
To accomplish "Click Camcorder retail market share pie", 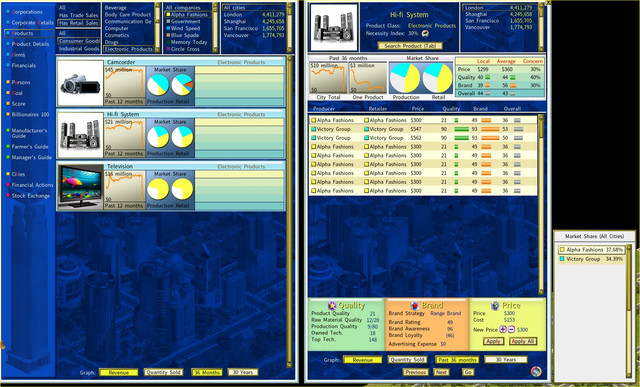I will pos(182,85).
